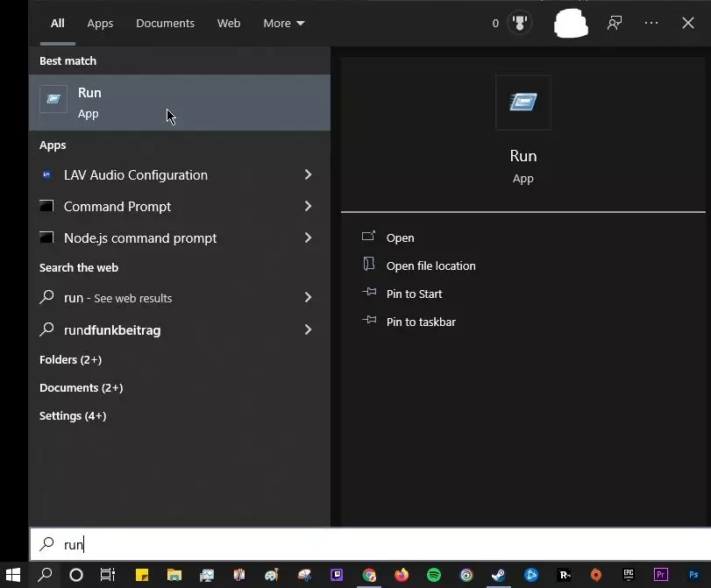This screenshot has width=711, height=588.
Task: Expand Folders (2+) section
Action: [71, 360]
